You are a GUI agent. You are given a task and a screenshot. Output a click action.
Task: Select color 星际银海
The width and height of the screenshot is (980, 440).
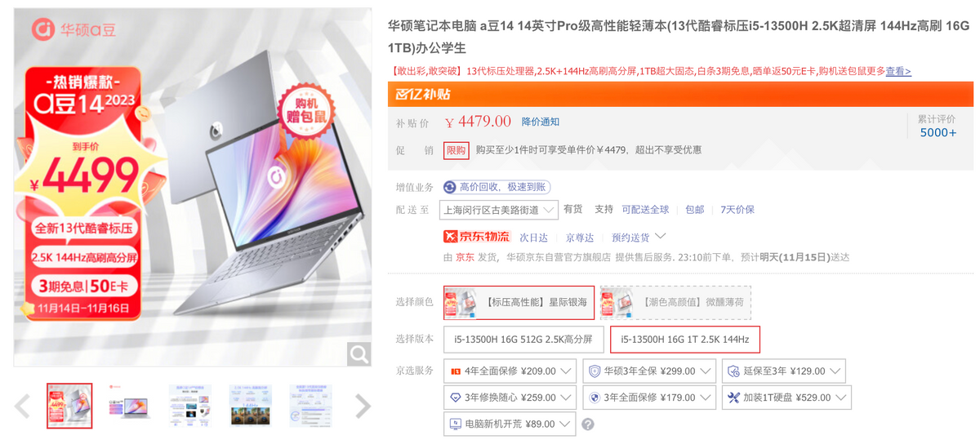(x=519, y=302)
